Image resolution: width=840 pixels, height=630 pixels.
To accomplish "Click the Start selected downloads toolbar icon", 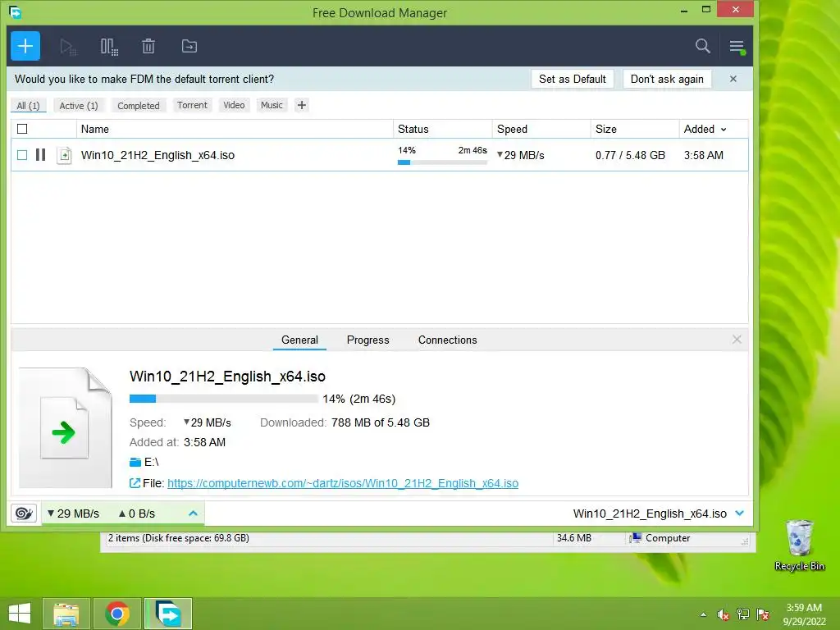I will pos(68,47).
